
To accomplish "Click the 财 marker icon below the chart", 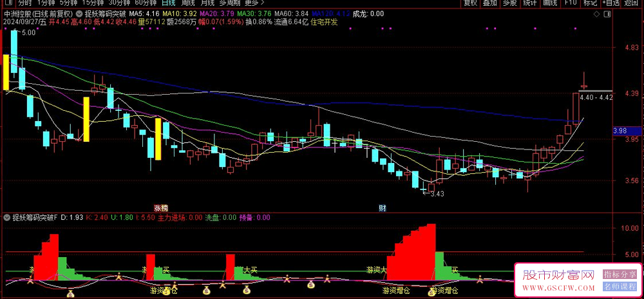I will [x=382, y=208].
